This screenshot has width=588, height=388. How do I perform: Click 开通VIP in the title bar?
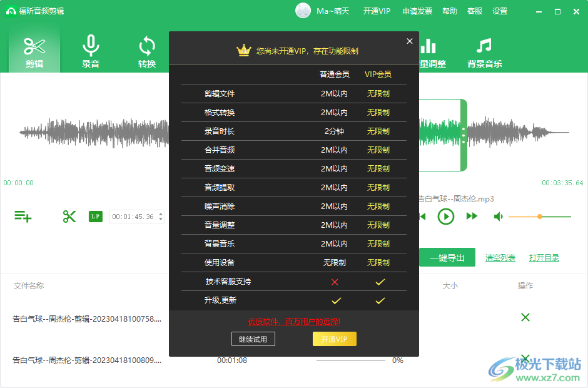point(377,11)
